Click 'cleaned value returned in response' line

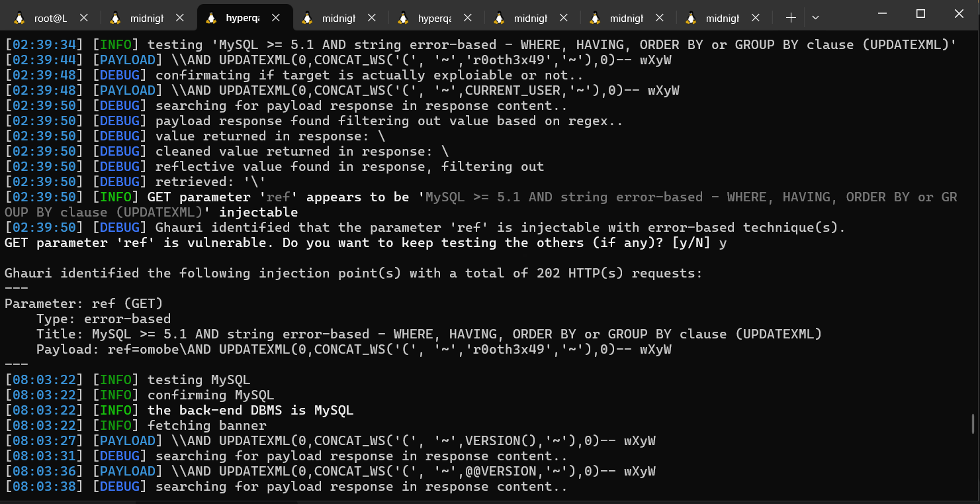point(226,152)
